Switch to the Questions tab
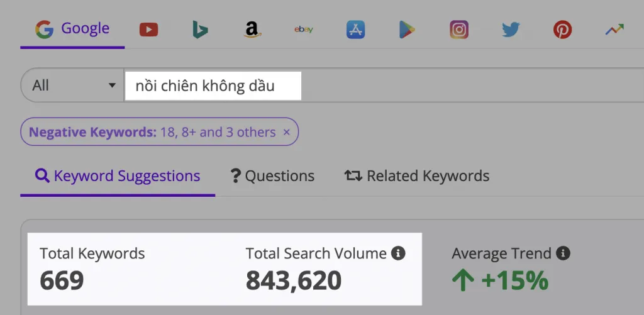Screen dimensions: 644x315 click(272, 176)
